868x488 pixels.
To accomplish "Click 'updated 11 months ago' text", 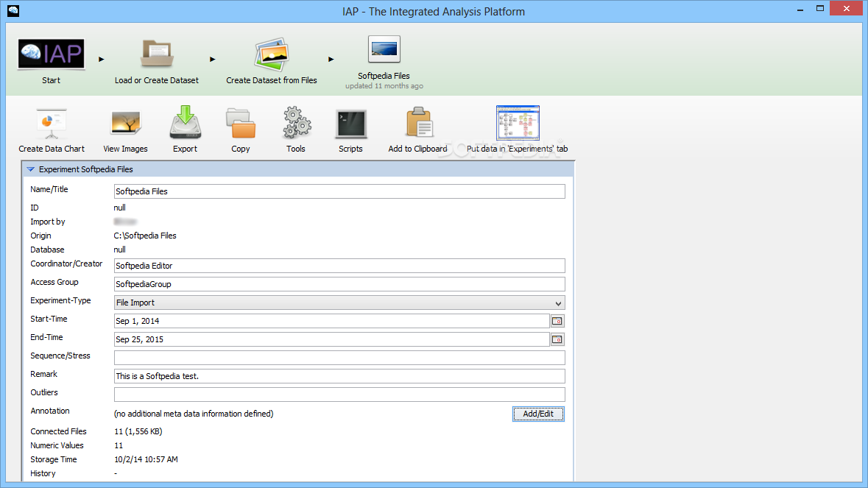I will click(x=384, y=86).
